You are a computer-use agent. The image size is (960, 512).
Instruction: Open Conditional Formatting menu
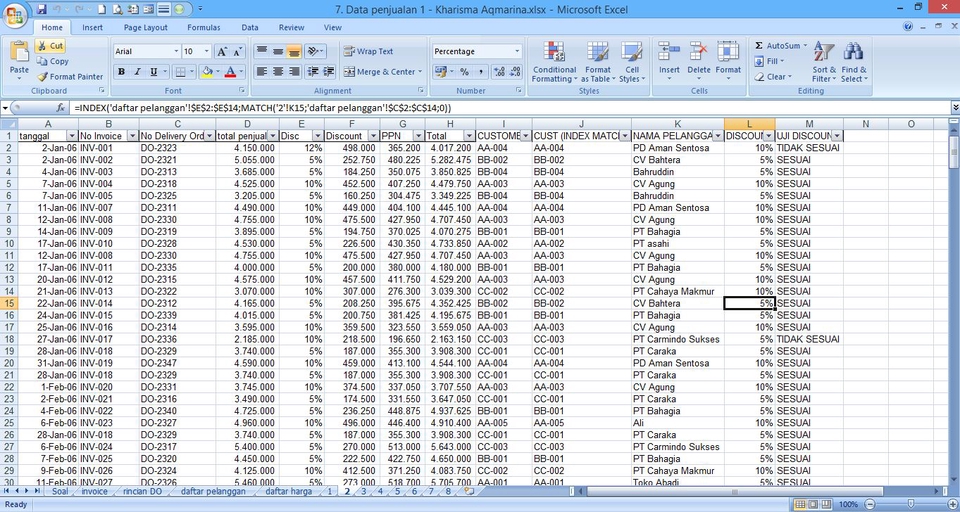coord(554,62)
